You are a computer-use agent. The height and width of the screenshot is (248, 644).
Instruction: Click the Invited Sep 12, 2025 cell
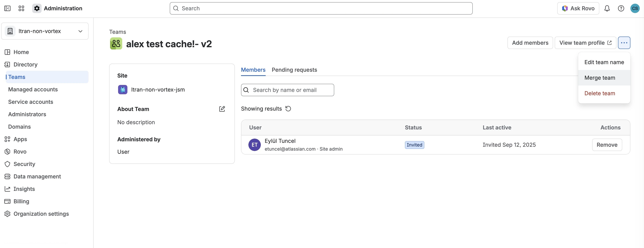pyautogui.click(x=509, y=145)
